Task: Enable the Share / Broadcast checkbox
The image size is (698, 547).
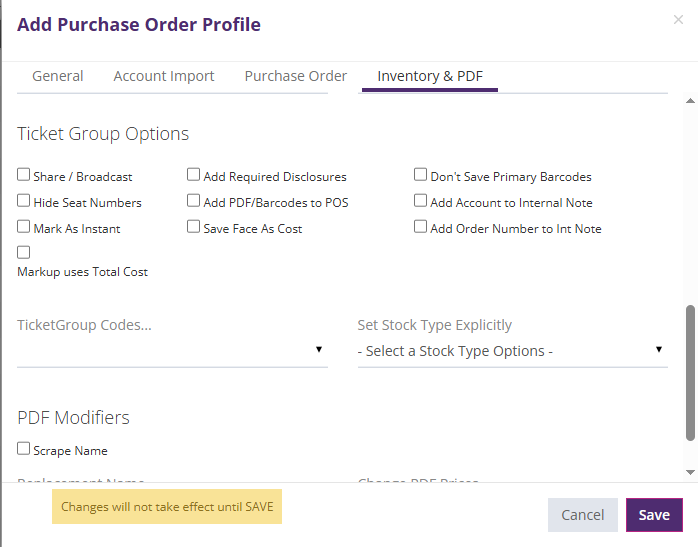Action: (x=24, y=175)
